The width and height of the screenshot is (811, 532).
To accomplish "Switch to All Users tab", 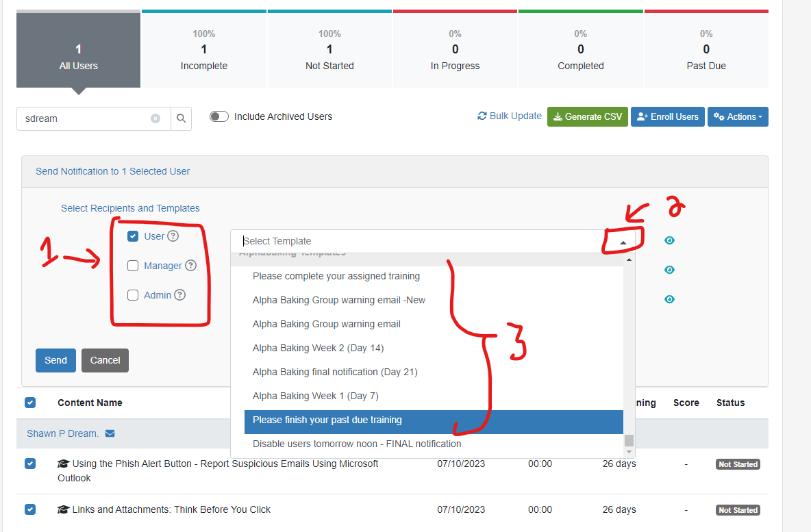I will 78,50.
